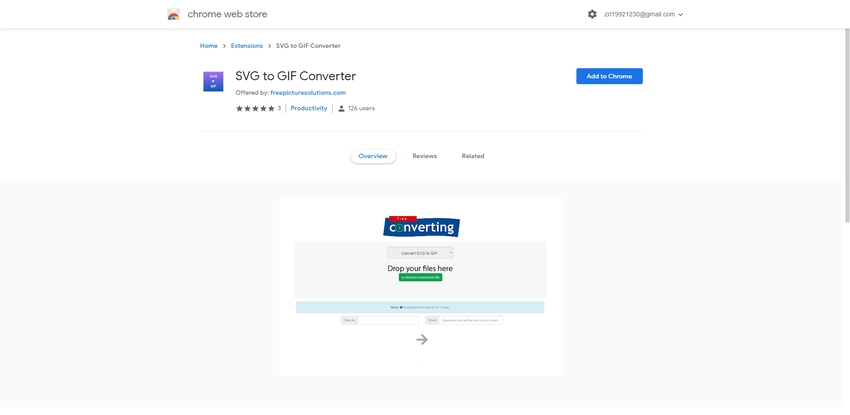The image size is (850, 415).
Task: Open the Convert SVG to GIF dropdown
Action: [x=420, y=253]
